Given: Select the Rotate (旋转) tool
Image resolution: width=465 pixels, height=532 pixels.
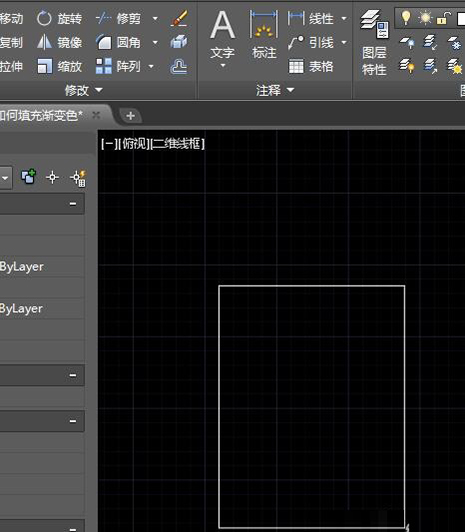Looking at the screenshot, I should tap(59, 18).
